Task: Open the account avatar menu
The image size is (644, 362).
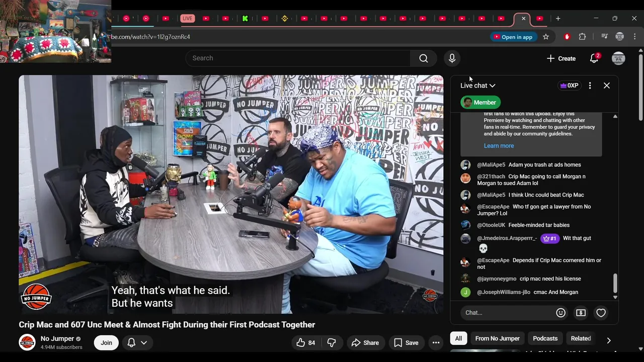Action: (618, 58)
